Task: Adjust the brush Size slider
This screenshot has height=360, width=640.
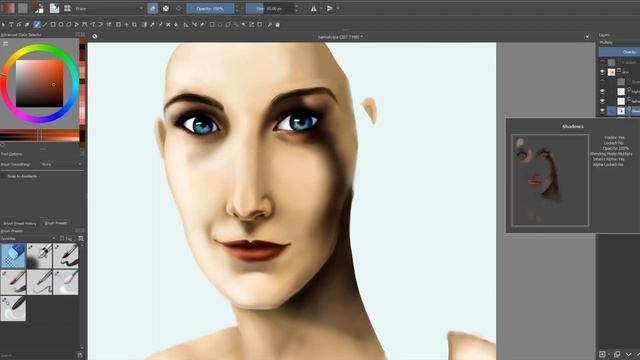Action: (270, 8)
